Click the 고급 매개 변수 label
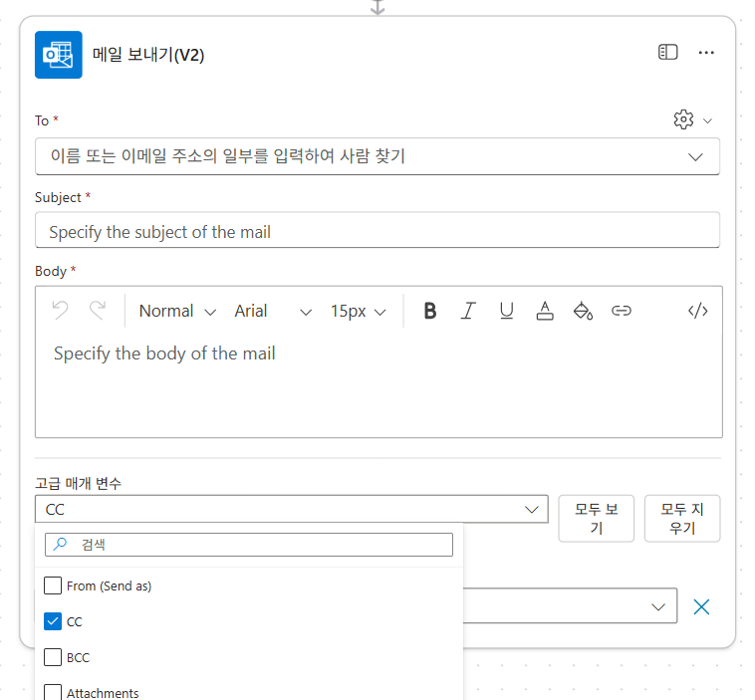Screen dimensions: 755x700 tap(78, 483)
